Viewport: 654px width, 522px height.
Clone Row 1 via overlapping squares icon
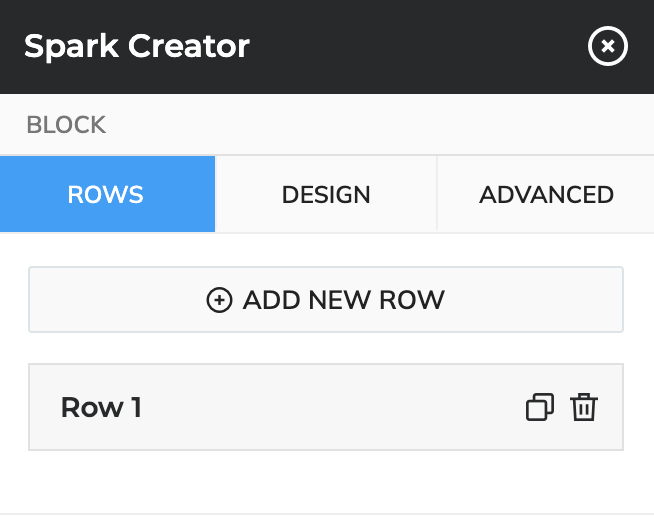coord(540,407)
